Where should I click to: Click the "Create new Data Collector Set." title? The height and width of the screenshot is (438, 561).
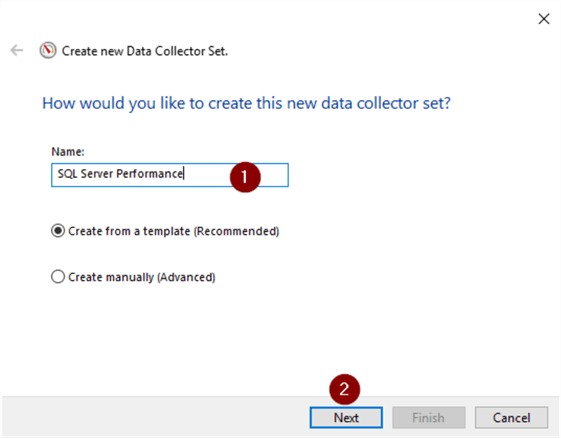pyautogui.click(x=145, y=51)
